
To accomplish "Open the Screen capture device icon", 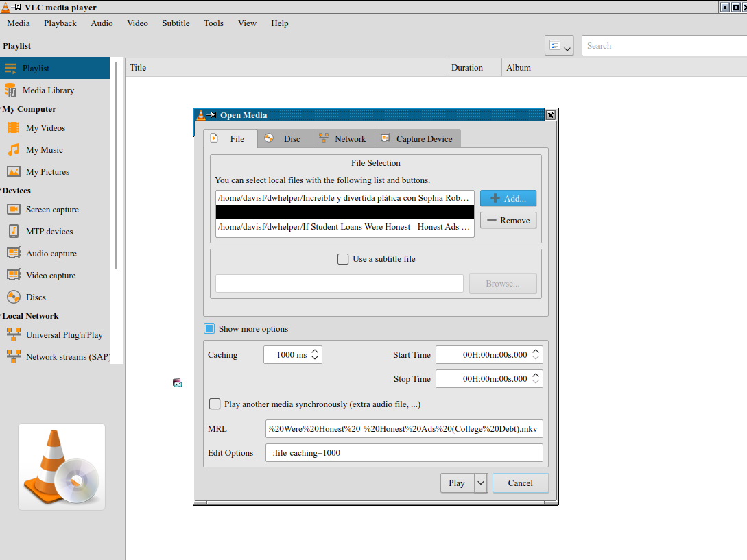I will click(x=14, y=210).
